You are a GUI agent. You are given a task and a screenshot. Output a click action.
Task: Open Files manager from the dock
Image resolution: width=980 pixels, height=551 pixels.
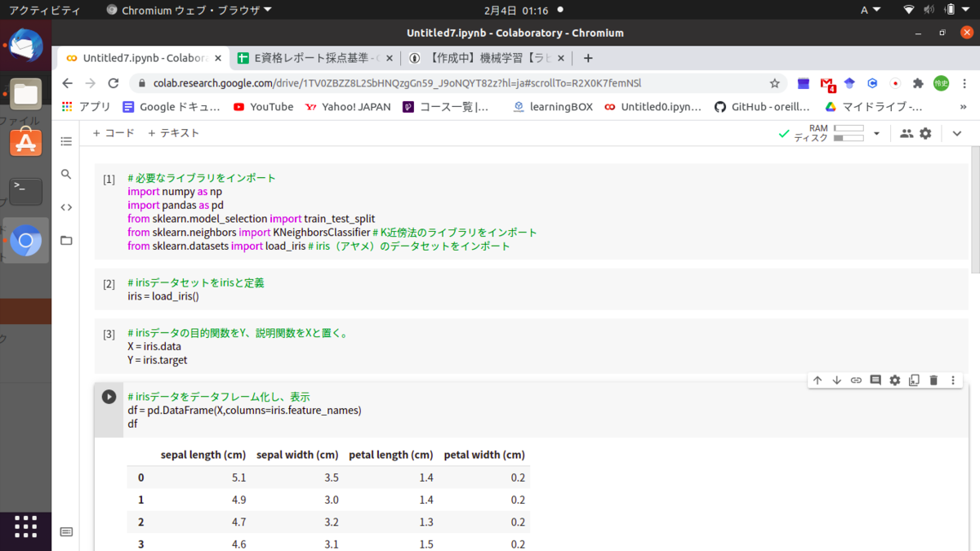pos(25,94)
